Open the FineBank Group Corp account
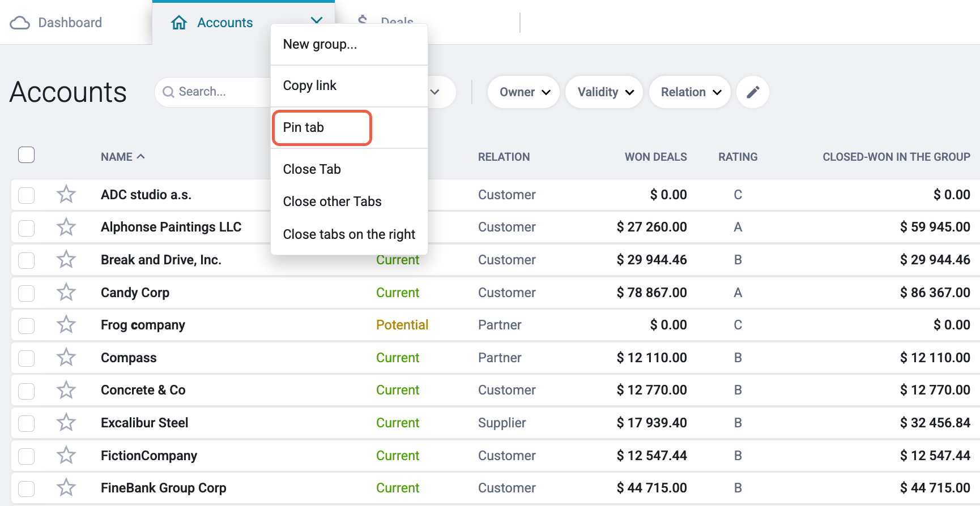Image resolution: width=980 pixels, height=506 pixels. (164, 488)
